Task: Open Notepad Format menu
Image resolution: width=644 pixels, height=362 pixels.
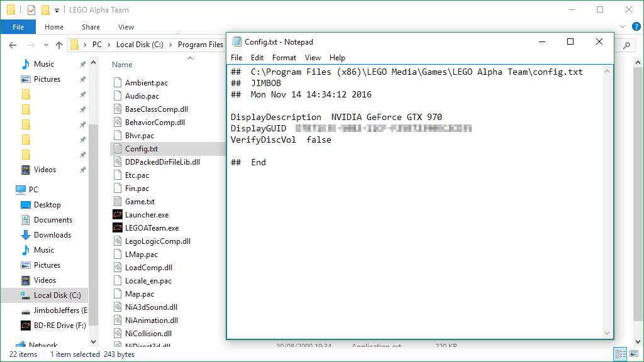Action: click(x=284, y=58)
